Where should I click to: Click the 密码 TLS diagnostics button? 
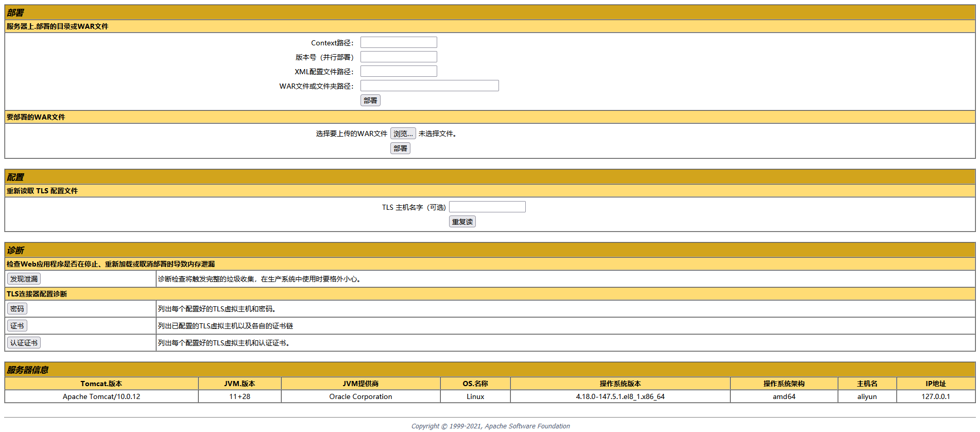point(17,309)
